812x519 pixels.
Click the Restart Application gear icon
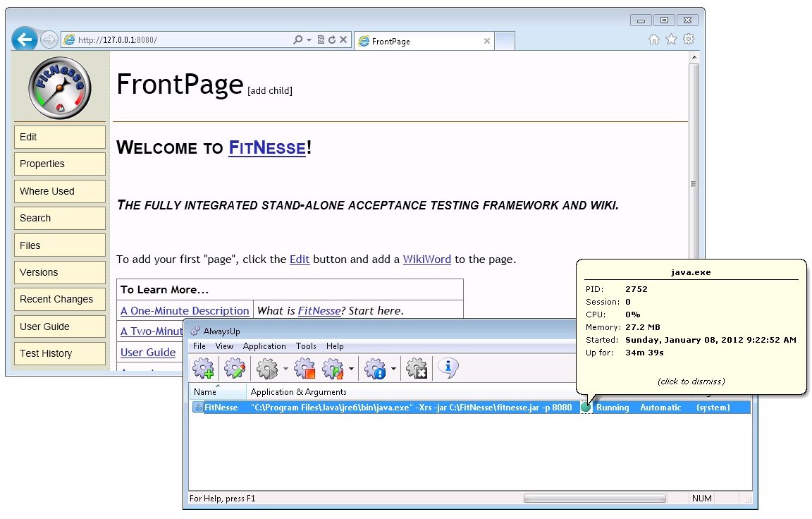pyautogui.click(x=333, y=368)
